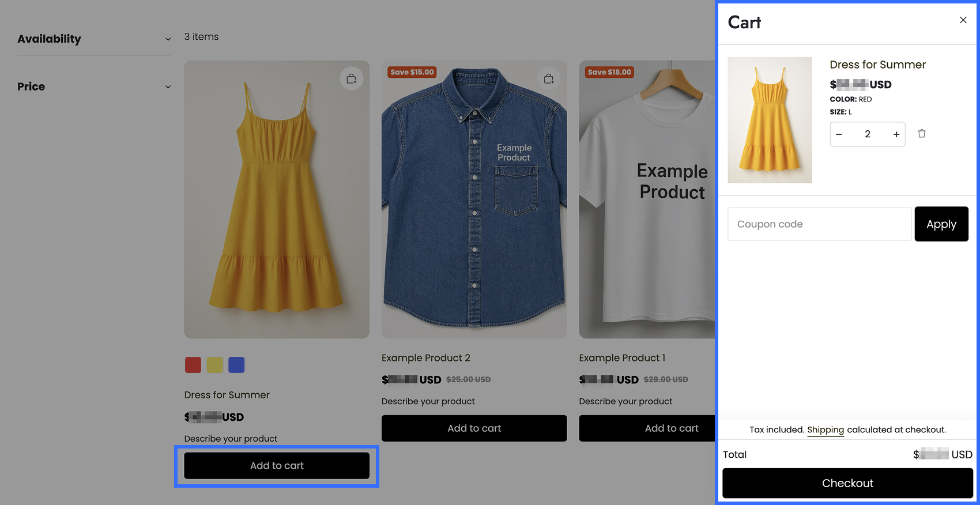Click quick-add bag icon on denim shirt
Screen dimensions: 980x505
pos(549,78)
